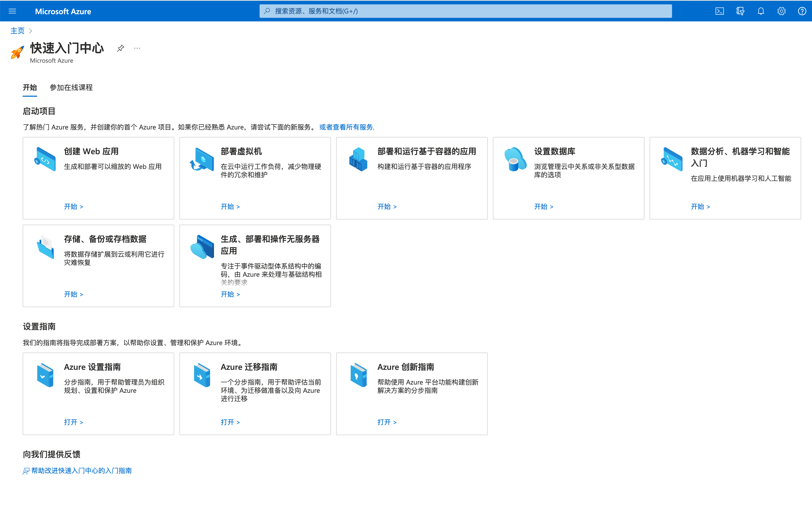Image resolution: width=812 pixels, height=506 pixels.
Task: Click the 启动项目 section heading
Action: point(39,111)
